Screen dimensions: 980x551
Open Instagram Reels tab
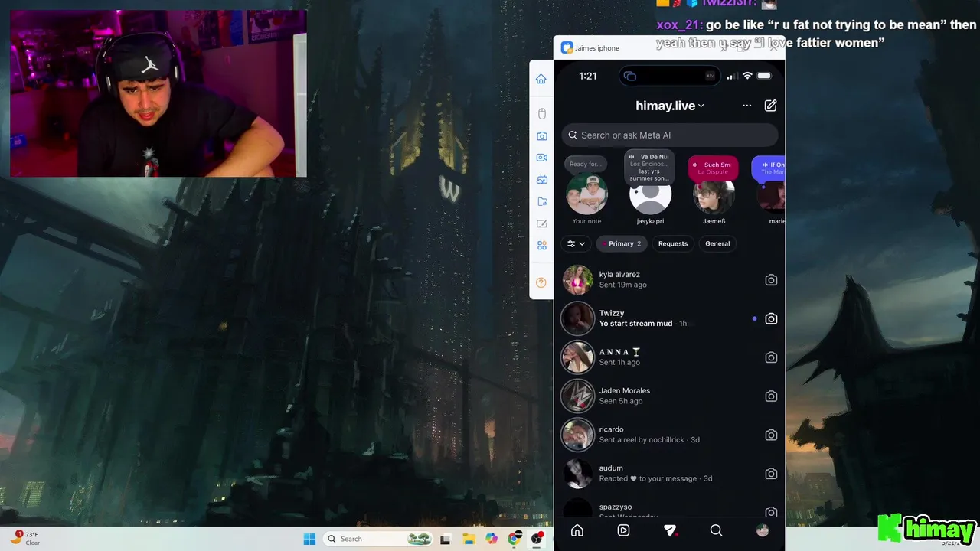623,530
